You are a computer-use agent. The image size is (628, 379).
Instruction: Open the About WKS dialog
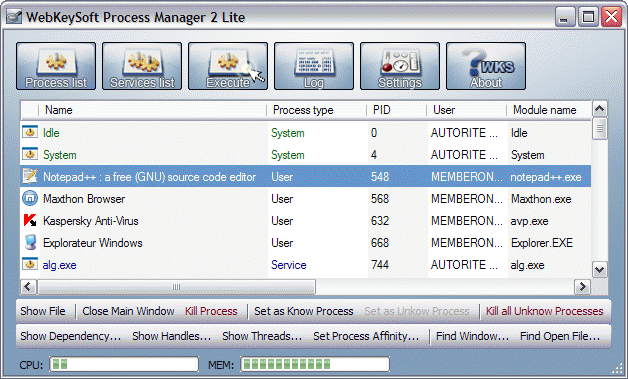486,66
